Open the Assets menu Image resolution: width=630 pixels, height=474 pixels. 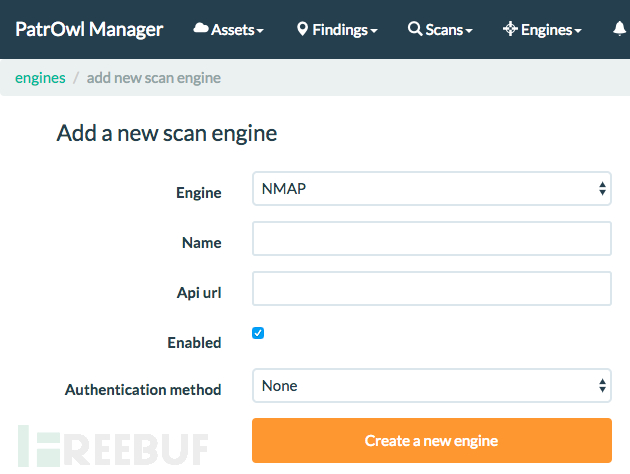(x=228, y=30)
